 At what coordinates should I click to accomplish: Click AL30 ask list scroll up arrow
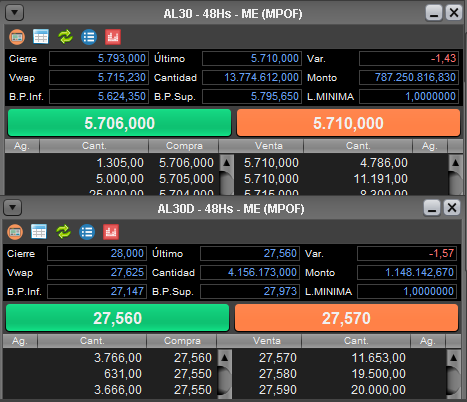pos(455,163)
